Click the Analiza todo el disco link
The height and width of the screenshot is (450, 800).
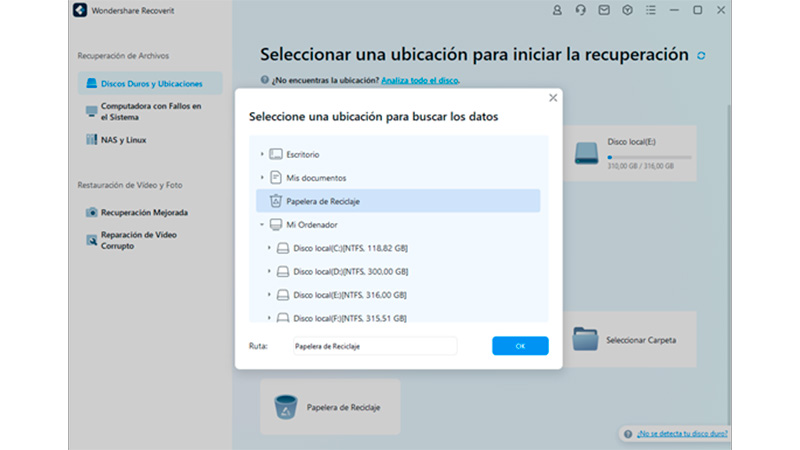point(419,80)
